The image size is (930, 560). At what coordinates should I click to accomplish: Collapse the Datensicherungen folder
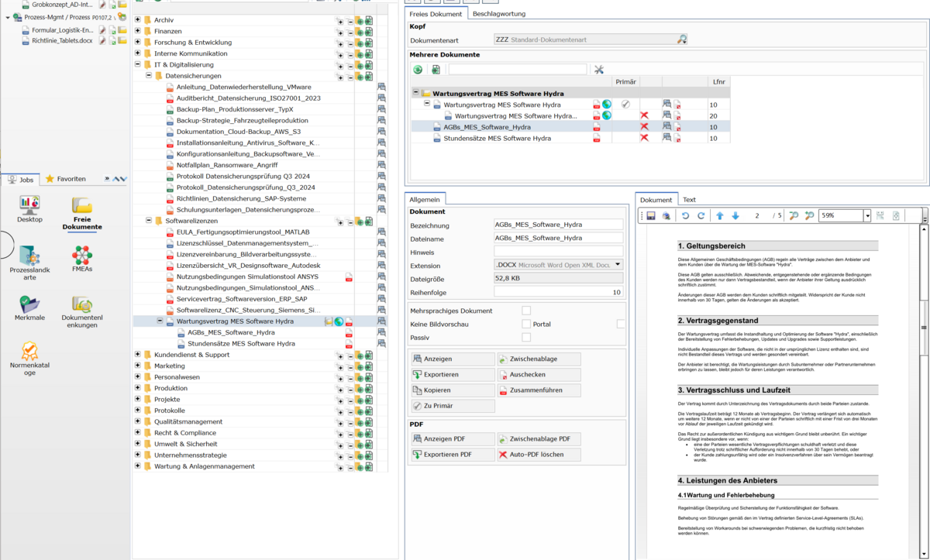tap(149, 76)
